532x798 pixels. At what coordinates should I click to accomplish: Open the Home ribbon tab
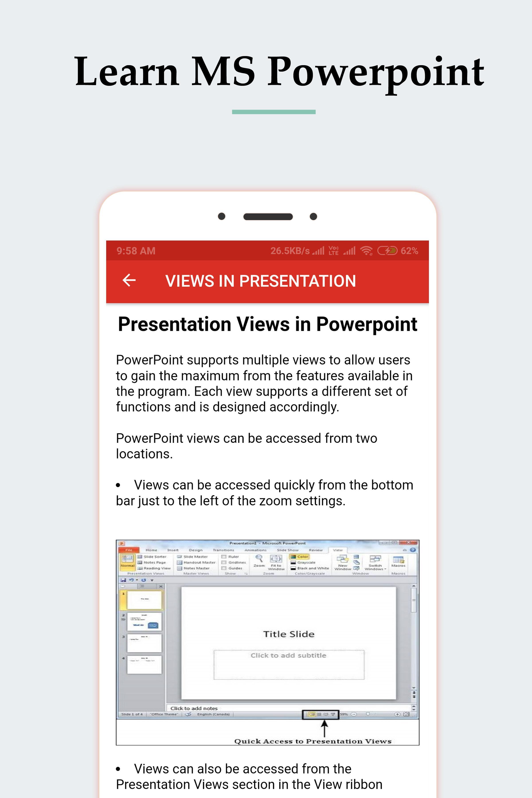(x=151, y=550)
